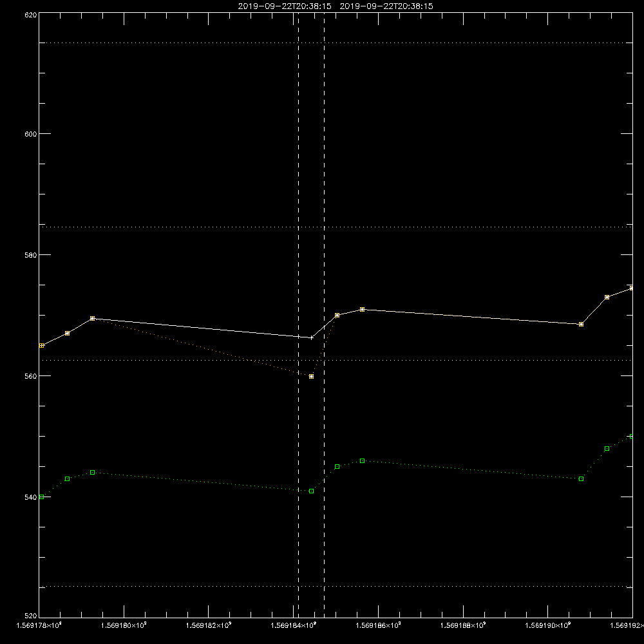Click the x-axis label 1.569178×10⁹

click(x=39, y=625)
